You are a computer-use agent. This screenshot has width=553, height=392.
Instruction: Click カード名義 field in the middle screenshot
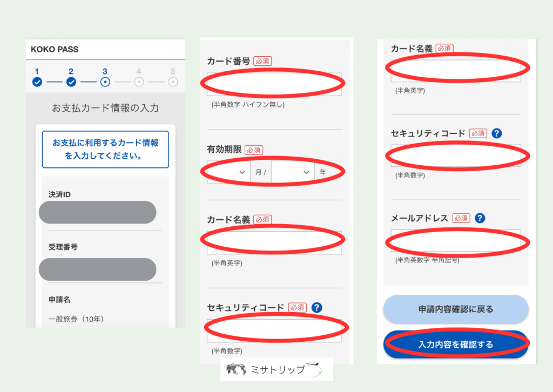(x=274, y=242)
